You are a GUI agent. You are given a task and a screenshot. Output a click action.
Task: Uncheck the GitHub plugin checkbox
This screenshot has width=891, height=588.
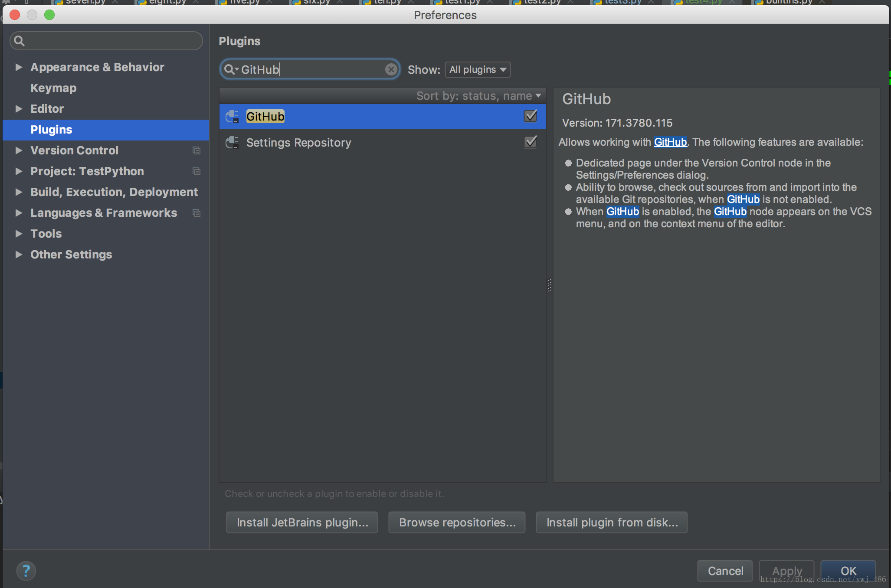coord(530,116)
